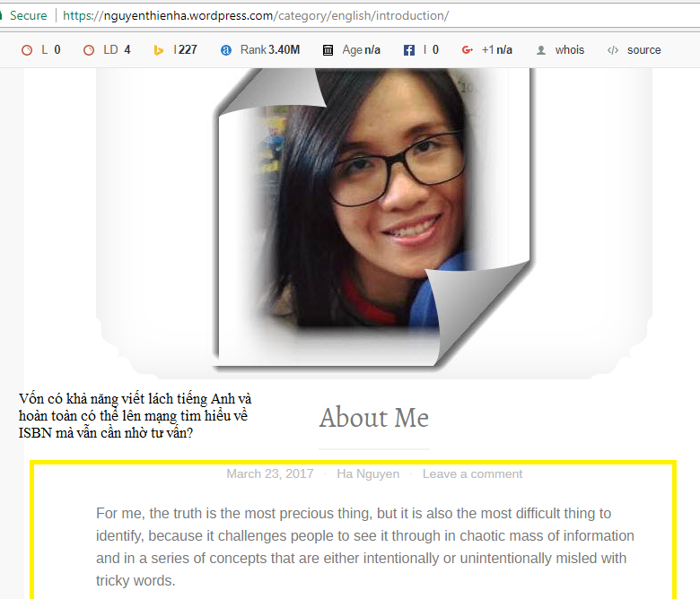Image resolution: width=700 pixels, height=599 pixels.
Task: Click the Google +1 icon
Action: tap(468, 50)
